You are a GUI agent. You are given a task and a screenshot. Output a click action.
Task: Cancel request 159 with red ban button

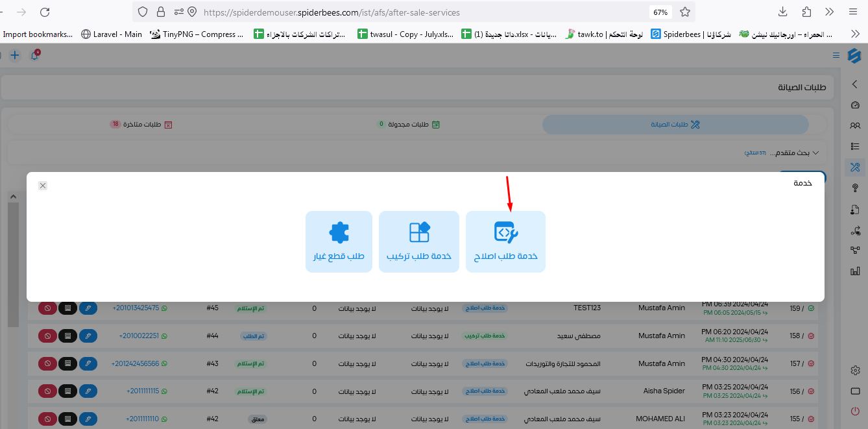click(x=47, y=308)
